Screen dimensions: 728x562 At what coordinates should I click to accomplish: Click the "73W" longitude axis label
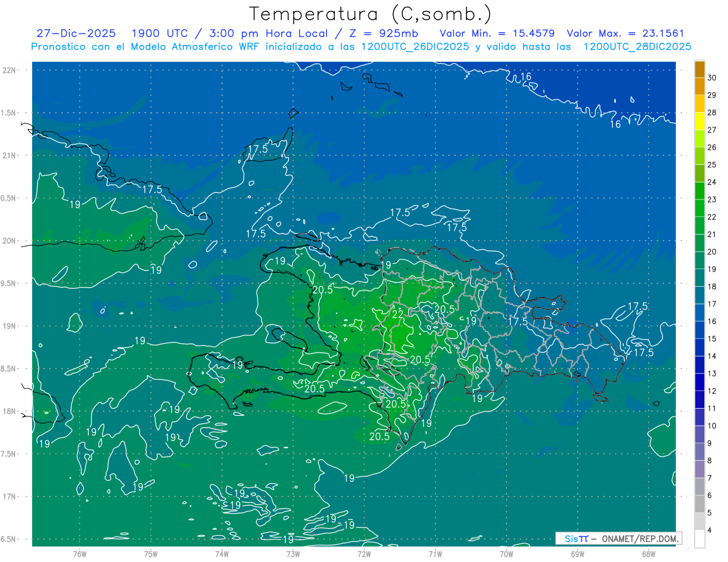[293, 554]
